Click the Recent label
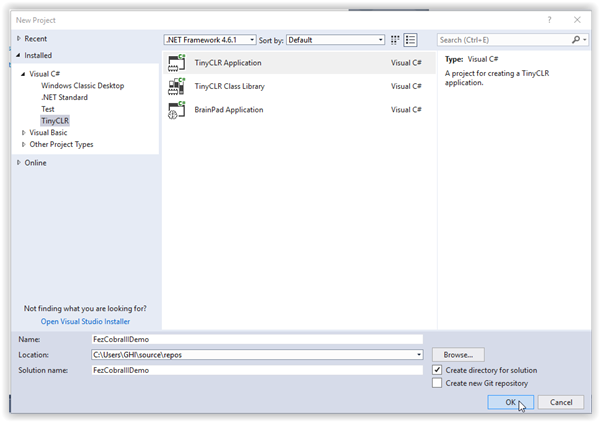 point(36,39)
